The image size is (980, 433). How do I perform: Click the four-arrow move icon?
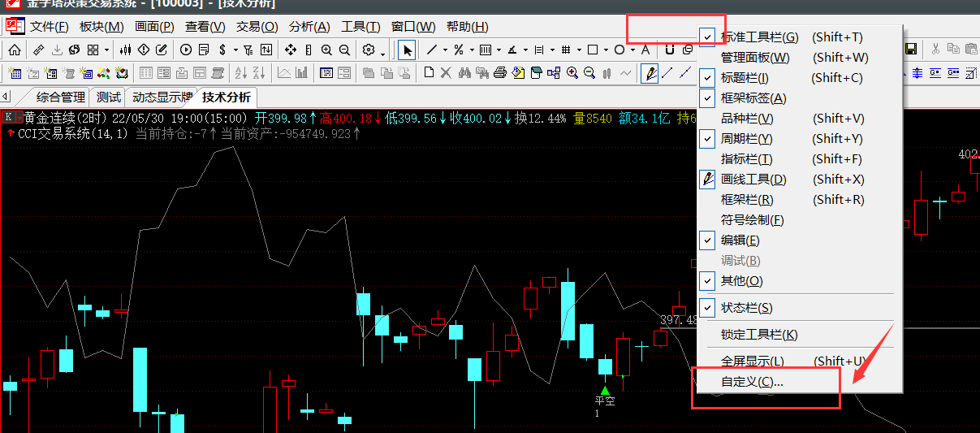[x=291, y=50]
